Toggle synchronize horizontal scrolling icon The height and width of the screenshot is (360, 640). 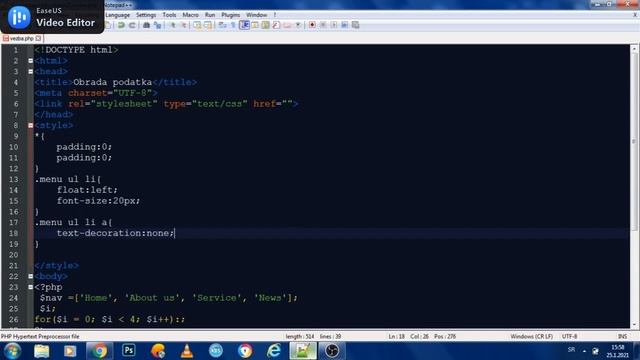click(x=208, y=25)
